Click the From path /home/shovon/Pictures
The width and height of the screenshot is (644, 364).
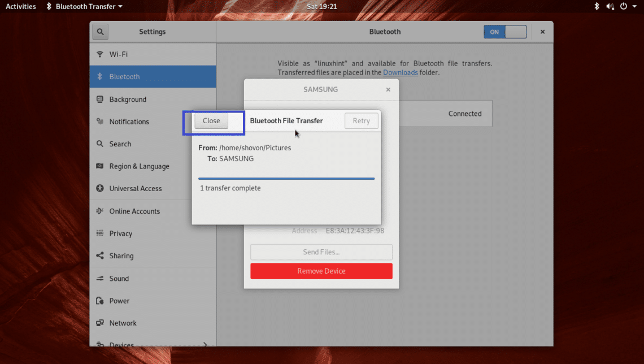pos(255,148)
